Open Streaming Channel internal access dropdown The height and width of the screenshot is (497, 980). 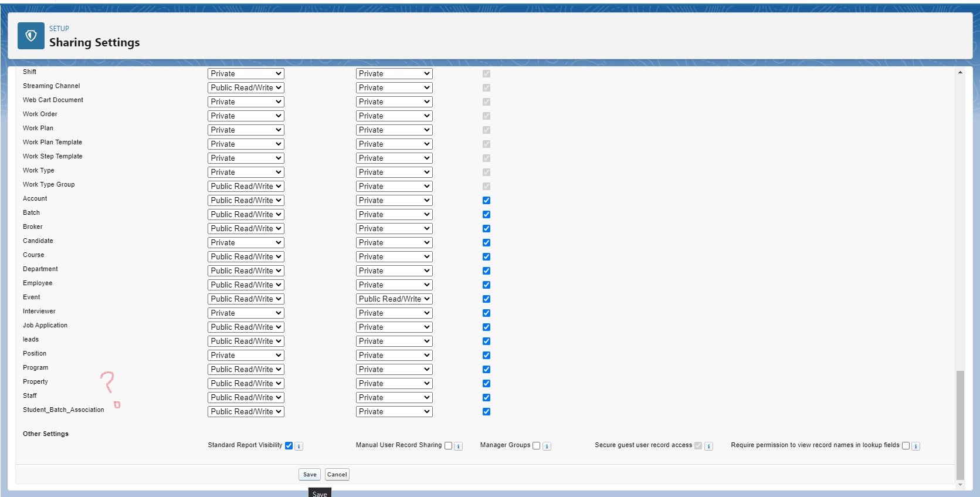[x=246, y=87]
